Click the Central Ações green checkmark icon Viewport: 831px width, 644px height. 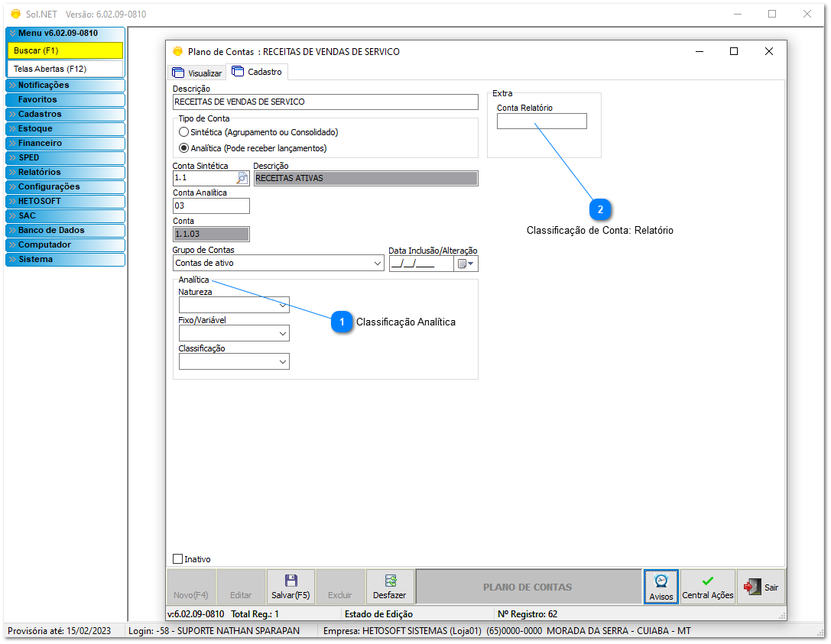coord(707,581)
